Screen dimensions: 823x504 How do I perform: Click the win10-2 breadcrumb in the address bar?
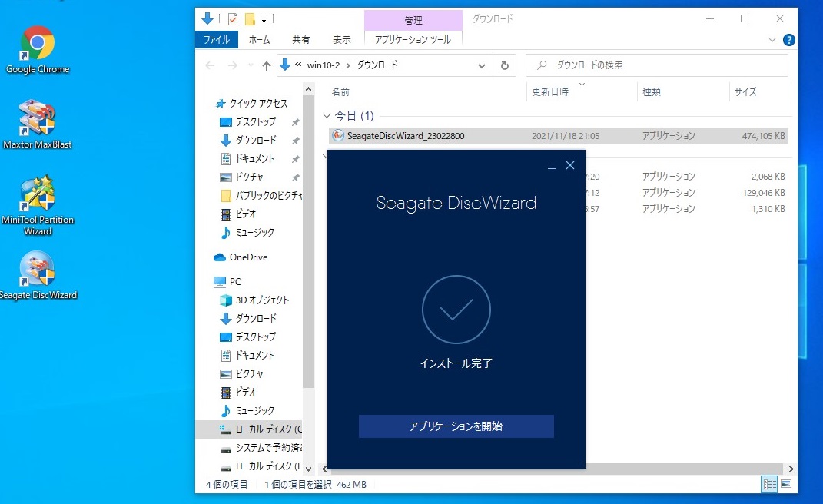(x=324, y=65)
